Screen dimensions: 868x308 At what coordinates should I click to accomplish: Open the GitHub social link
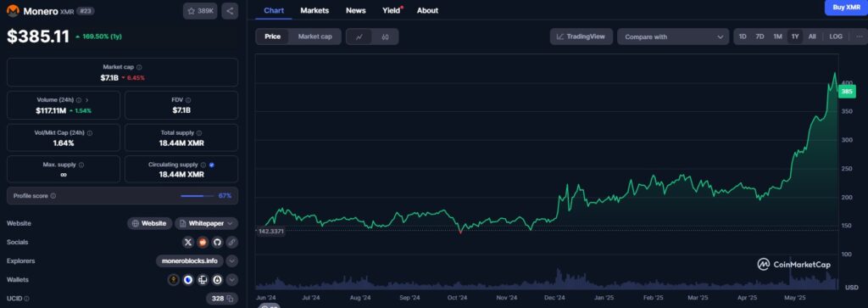point(217,242)
